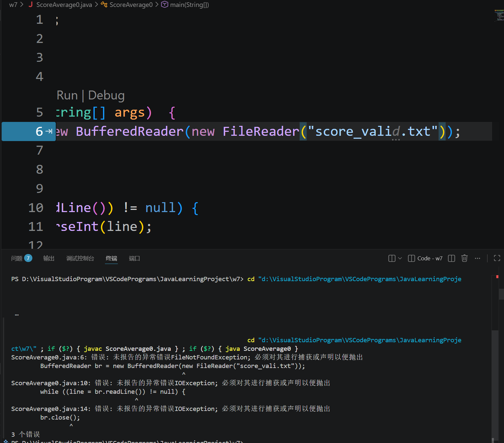Click the ScoreAverage0 class symbol icon
Viewport: 504px width, 443px height.
click(104, 5)
